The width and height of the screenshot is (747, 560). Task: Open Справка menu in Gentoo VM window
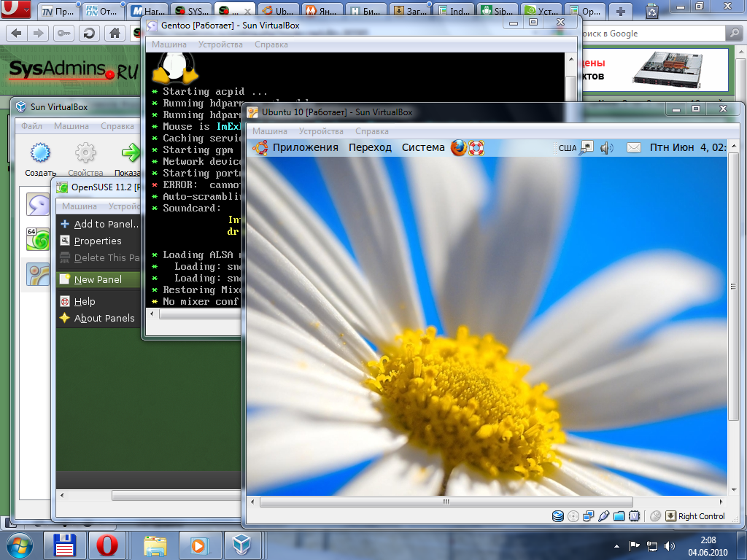coord(271,44)
